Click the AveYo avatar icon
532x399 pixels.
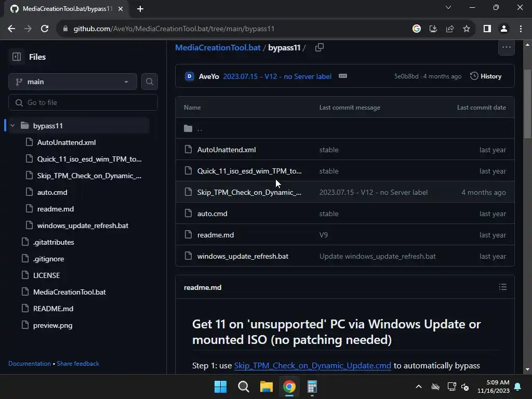189,76
